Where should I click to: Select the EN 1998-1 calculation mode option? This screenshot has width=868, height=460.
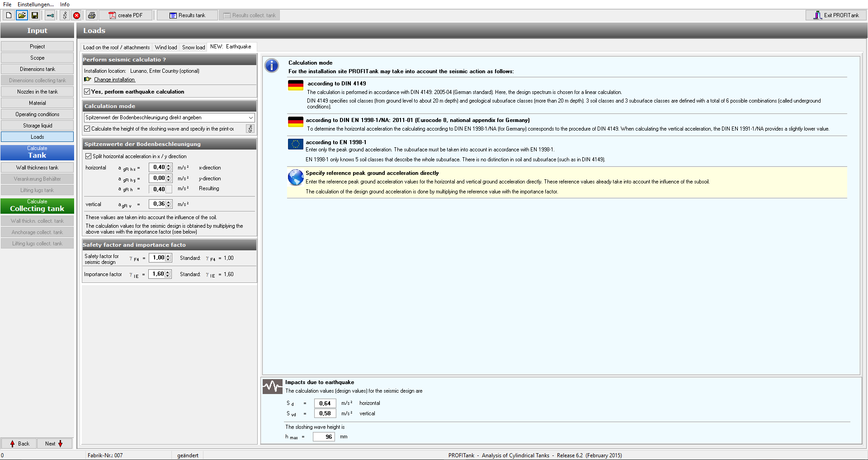(336, 142)
